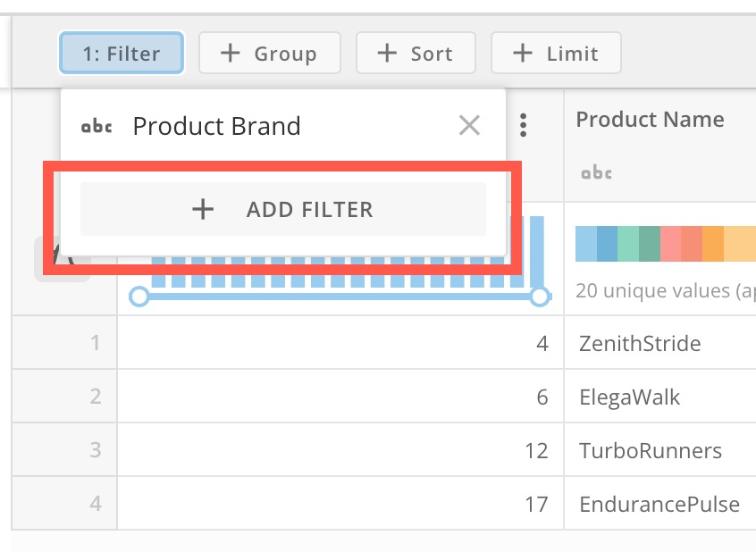Click the abc type icon beside Product Brand
Viewport: 756px width, 552px height.
point(97,126)
